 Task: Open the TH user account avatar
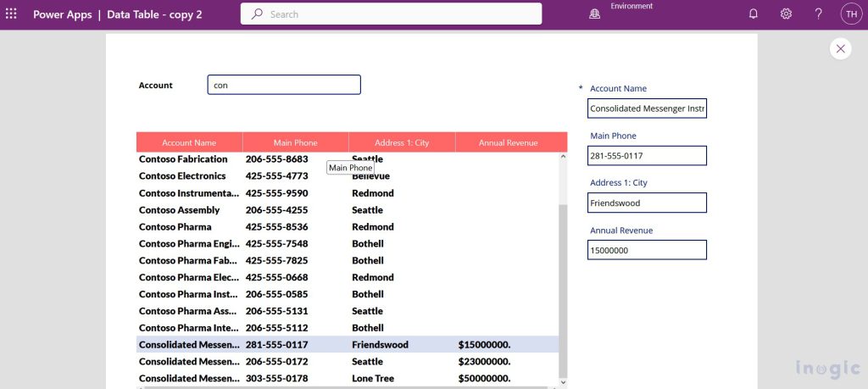point(850,14)
